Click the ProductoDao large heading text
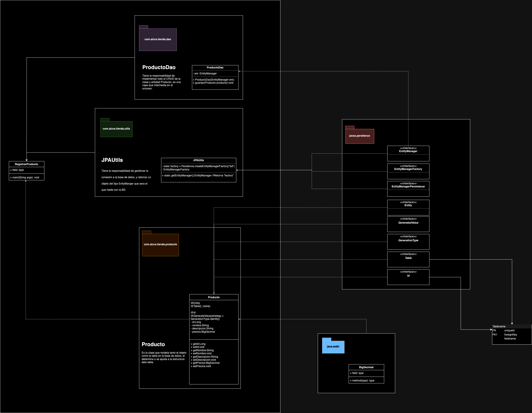 (x=159, y=67)
